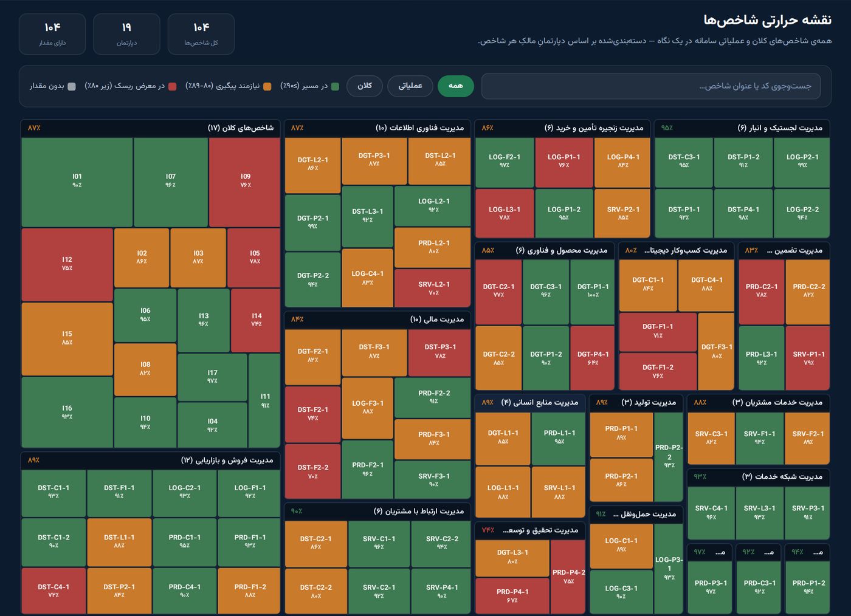Open the I09 red tile
This screenshot has height=616, width=851.
tap(244, 182)
